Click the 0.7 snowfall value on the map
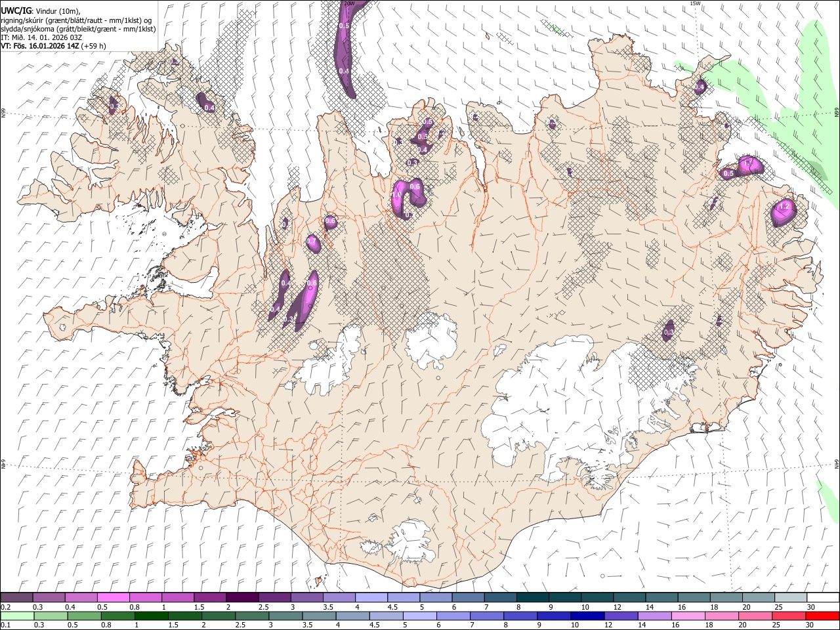 click(x=312, y=242)
